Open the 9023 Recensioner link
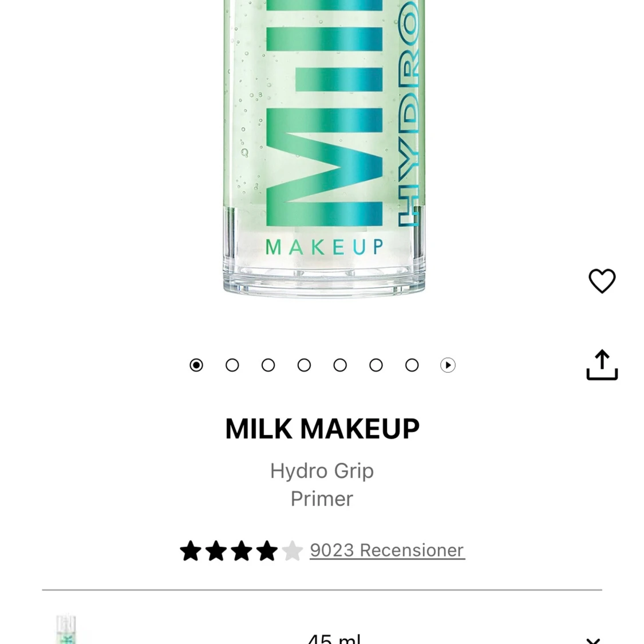 (388, 550)
